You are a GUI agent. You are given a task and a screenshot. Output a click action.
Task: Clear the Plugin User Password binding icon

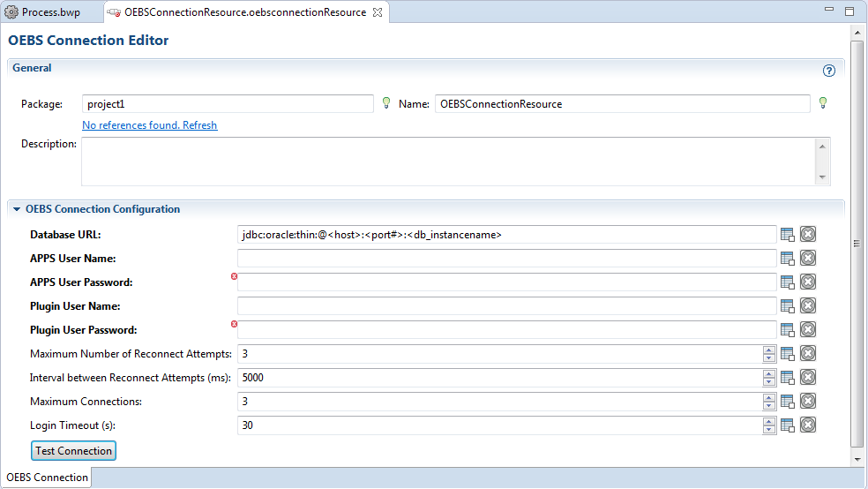click(x=808, y=329)
